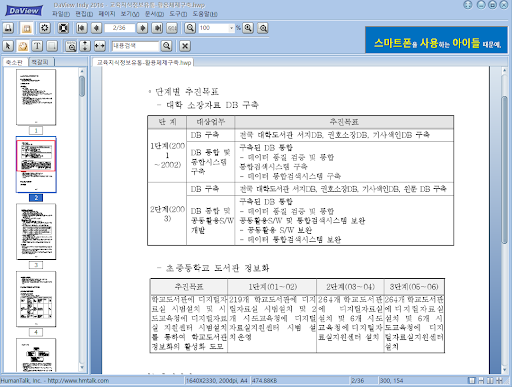Click the X icon beside search
512x387 pixels.
pos(185,46)
